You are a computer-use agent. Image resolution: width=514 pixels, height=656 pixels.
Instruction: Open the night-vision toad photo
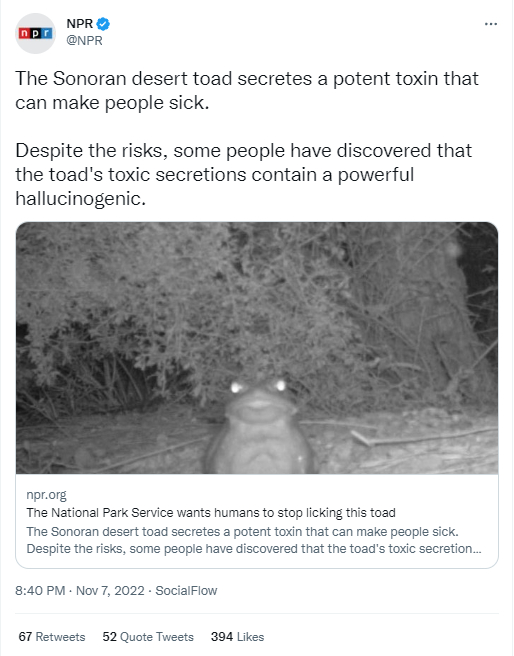pos(257,348)
